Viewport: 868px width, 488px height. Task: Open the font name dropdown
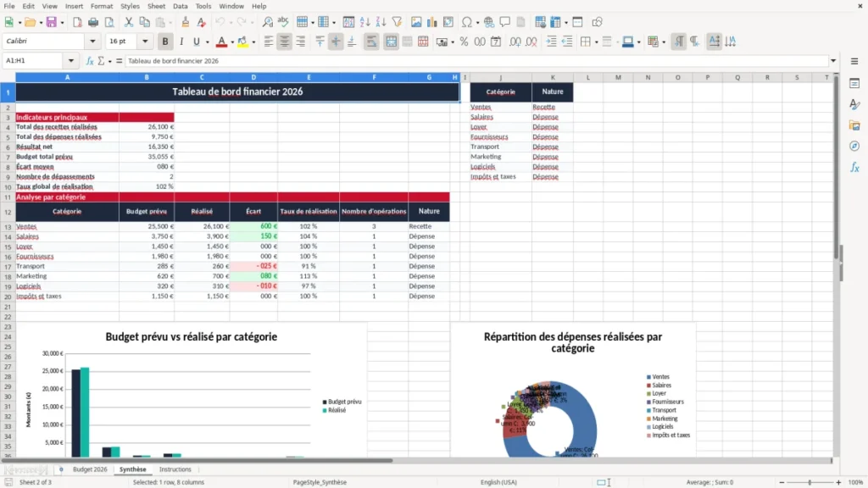tap(92, 41)
